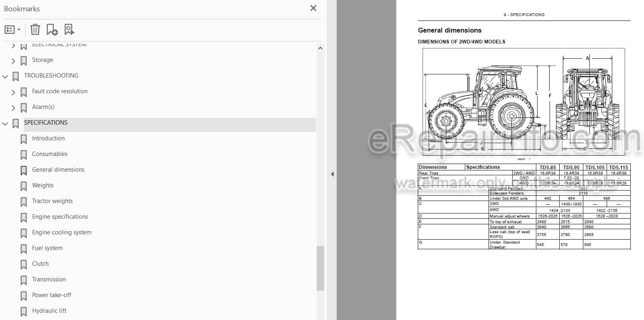Image resolution: width=644 pixels, height=320 pixels.
Task: Open the bookmark options menu dropdown
Action: point(12,29)
